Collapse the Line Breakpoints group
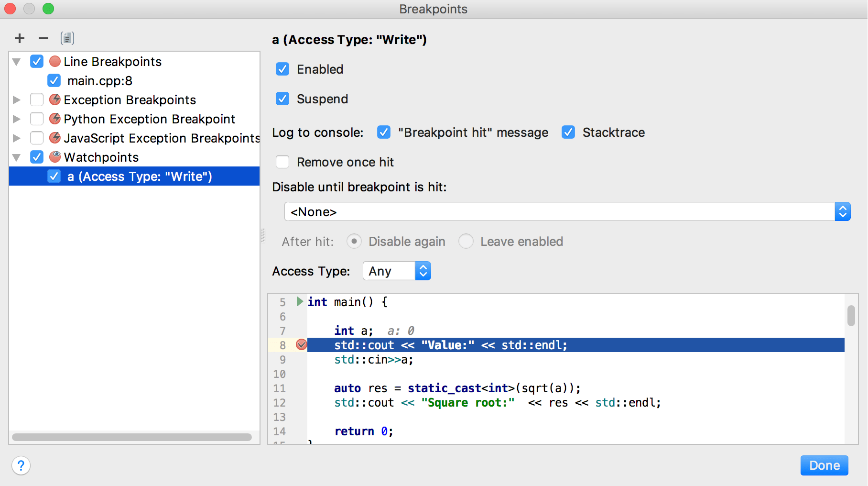The image size is (868, 486). tap(17, 62)
